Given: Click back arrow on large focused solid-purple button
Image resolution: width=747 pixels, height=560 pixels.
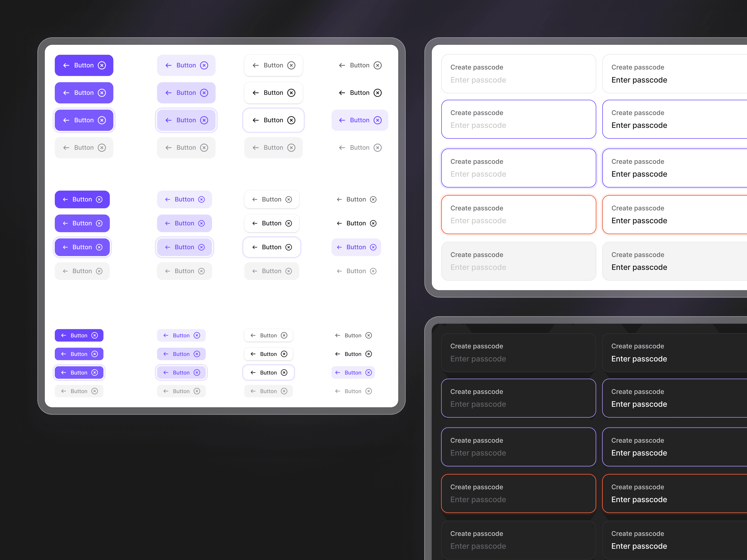Looking at the screenshot, I should click(x=66, y=120).
